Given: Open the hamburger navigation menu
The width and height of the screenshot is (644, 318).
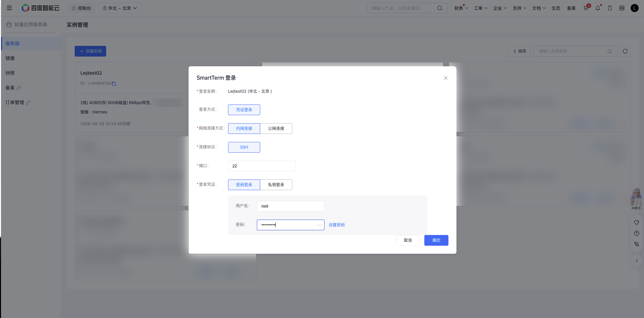Looking at the screenshot, I should pyautogui.click(x=9, y=8).
